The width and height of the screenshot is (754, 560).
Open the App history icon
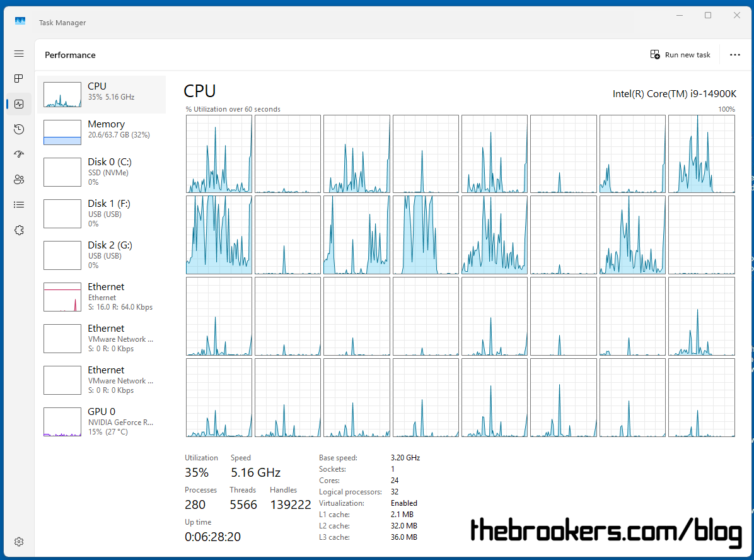pyautogui.click(x=19, y=129)
